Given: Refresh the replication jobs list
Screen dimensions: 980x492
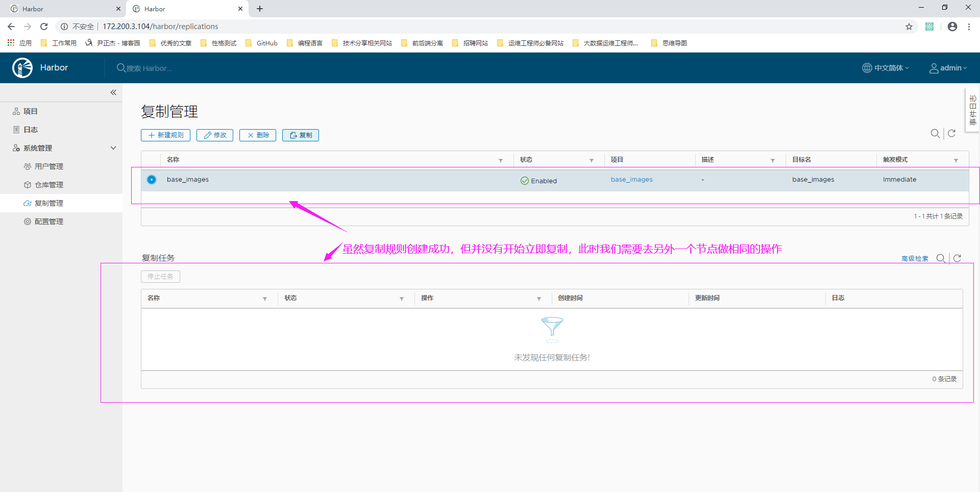Looking at the screenshot, I should click(958, 258).
